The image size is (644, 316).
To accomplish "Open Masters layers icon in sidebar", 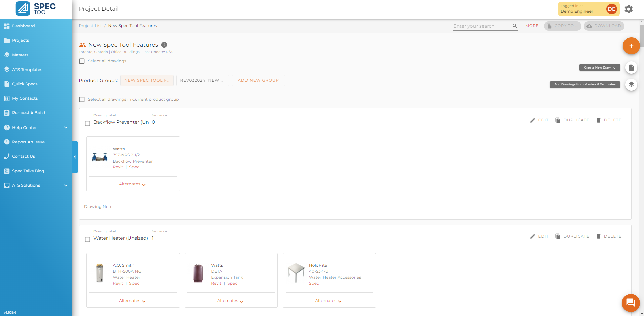I will click(x=7, y=55).
